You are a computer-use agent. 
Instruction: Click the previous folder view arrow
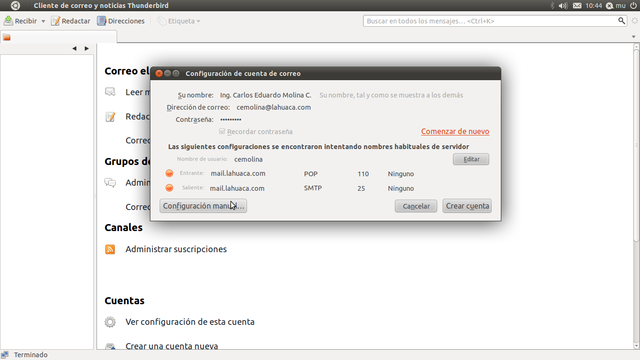pos(74,48)
